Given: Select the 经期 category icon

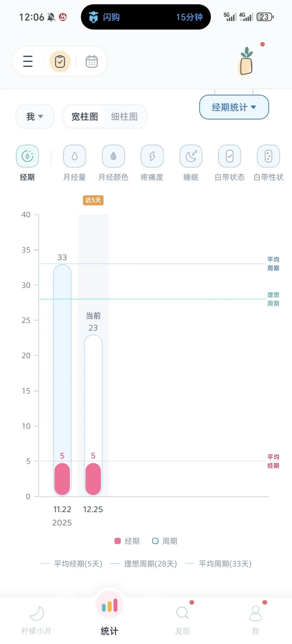Looking at the screenshot, I should (x=27, y=156).
